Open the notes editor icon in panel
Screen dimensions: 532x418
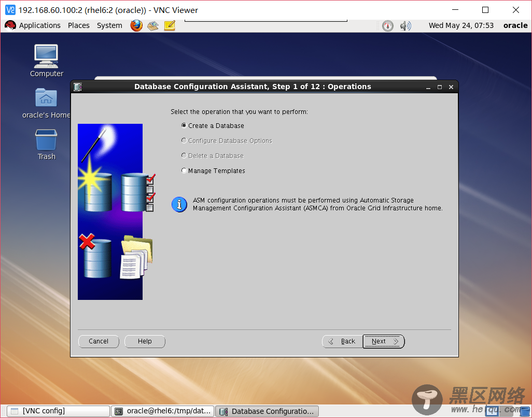[170, 25]
